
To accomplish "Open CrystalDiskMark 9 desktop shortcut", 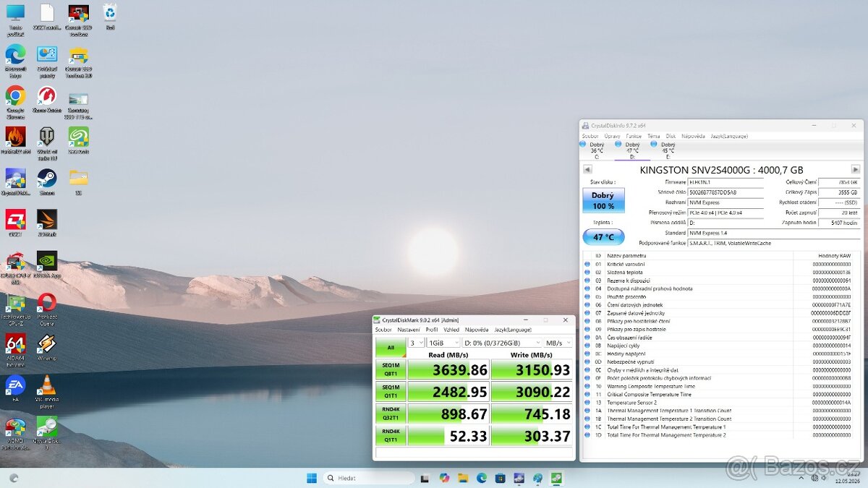I will click(47, 433).
